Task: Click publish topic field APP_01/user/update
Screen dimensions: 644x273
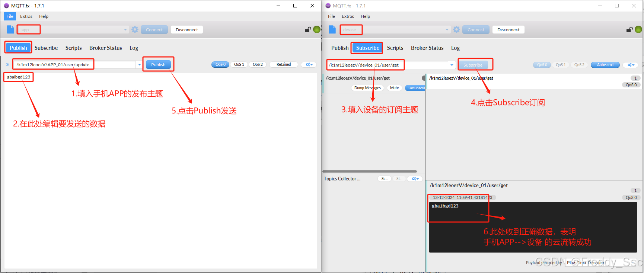Action: pos(75,64)
